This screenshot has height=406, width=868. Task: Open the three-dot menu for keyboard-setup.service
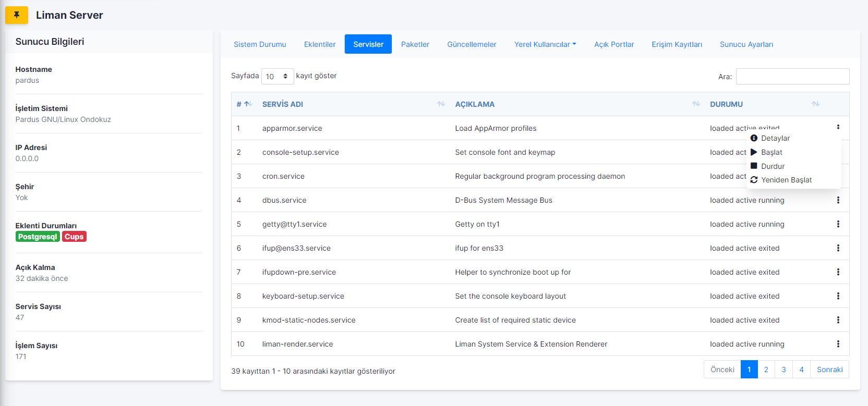838,296
